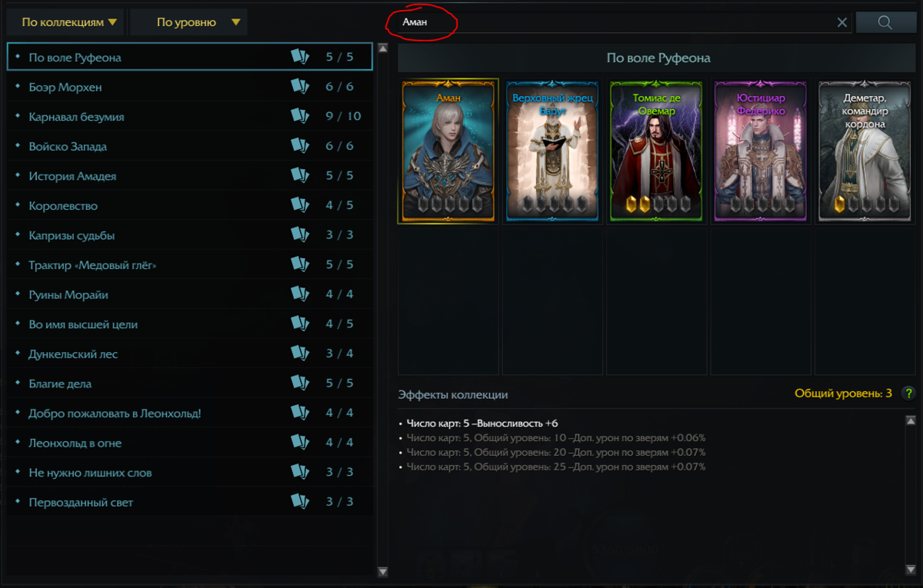Screen dimensions: 923x588
Task: Select the Деметар, командир кордона card
Action: click(x=865, y=151)
